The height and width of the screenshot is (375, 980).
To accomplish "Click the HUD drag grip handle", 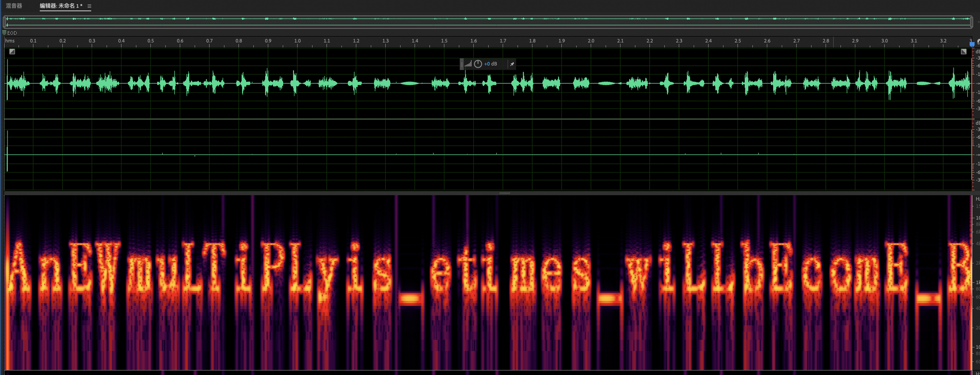I will [462, 64].
